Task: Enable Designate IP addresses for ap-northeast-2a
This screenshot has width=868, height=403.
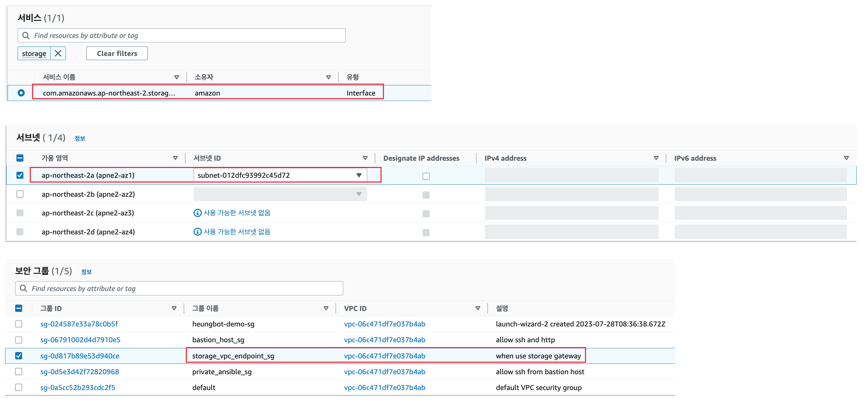Action: click(x=426, y=176)
